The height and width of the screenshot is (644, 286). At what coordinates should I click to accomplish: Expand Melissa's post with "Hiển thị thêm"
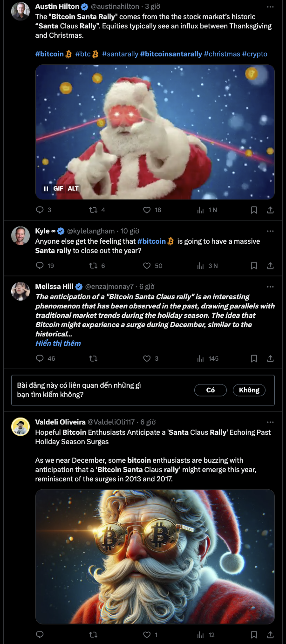(x=58, y=343)
